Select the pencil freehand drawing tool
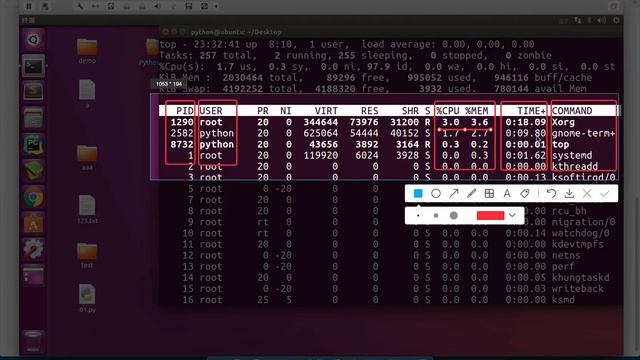Screen dimensions: 640x360 pos(471,193)
